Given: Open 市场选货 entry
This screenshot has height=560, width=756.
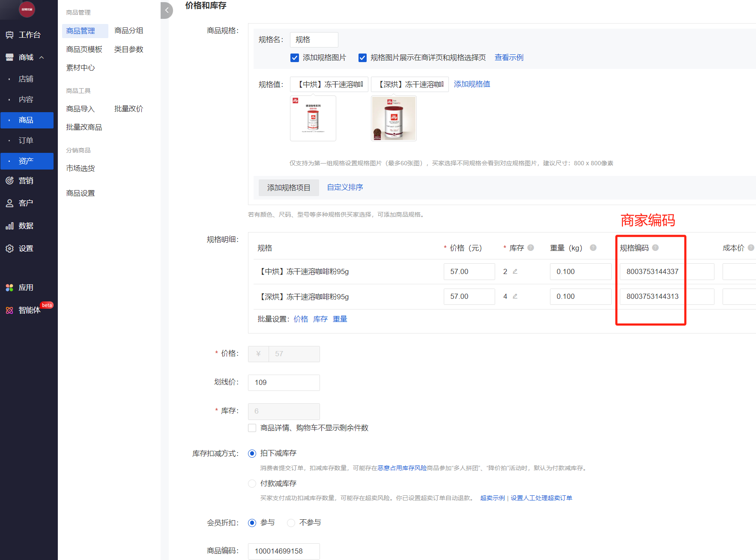Looking at the screenshot, I should click(x=81, y=169).
